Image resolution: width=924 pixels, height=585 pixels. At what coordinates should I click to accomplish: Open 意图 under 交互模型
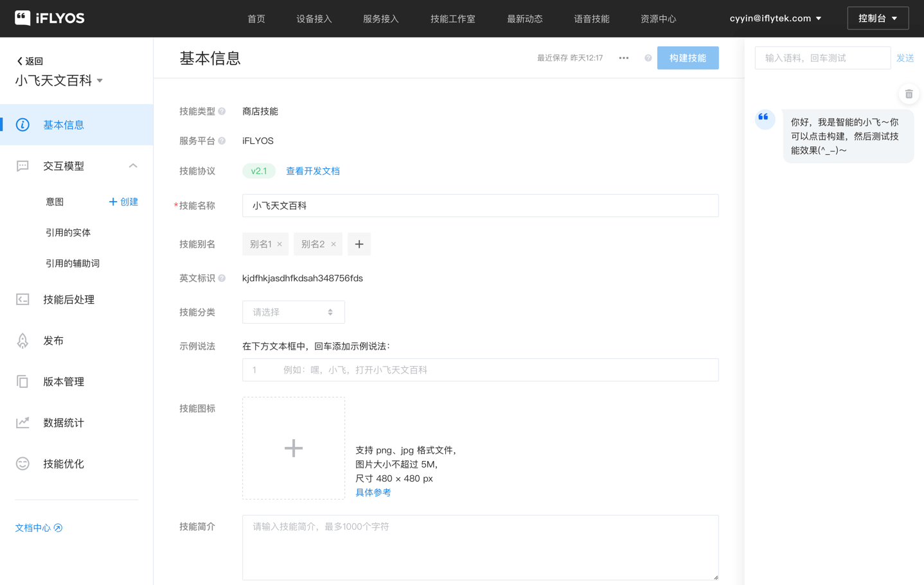pos(55,202)
